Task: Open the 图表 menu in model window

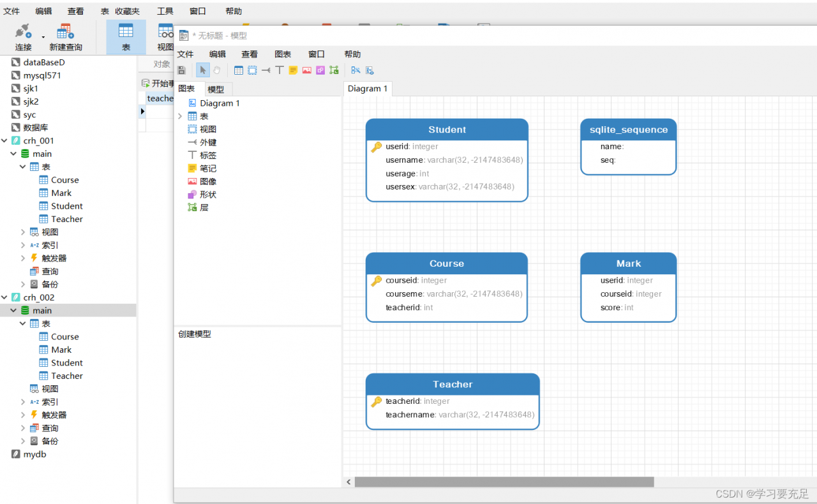Action: point(283,54)
